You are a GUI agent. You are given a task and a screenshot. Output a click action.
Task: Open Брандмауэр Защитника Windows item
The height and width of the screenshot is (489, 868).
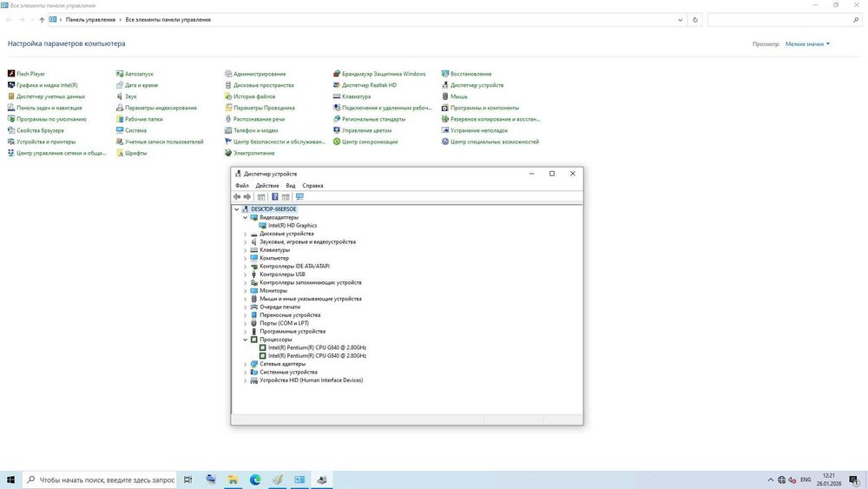pos(379,74)
